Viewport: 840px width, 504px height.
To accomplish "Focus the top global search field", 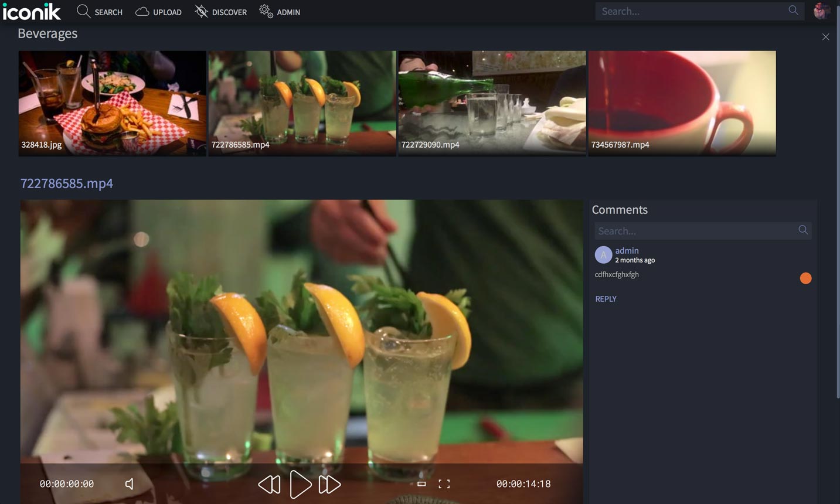I will tap(699, 11).
